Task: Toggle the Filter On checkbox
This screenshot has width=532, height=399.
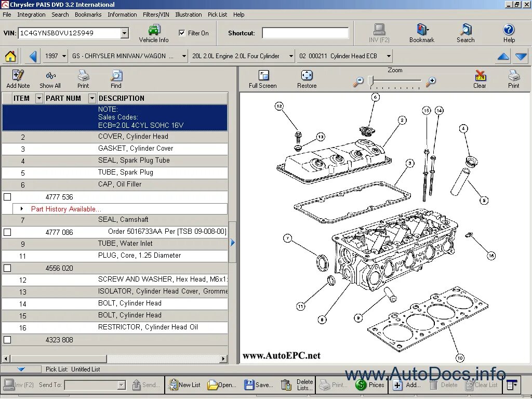Action: coord(182,33)
